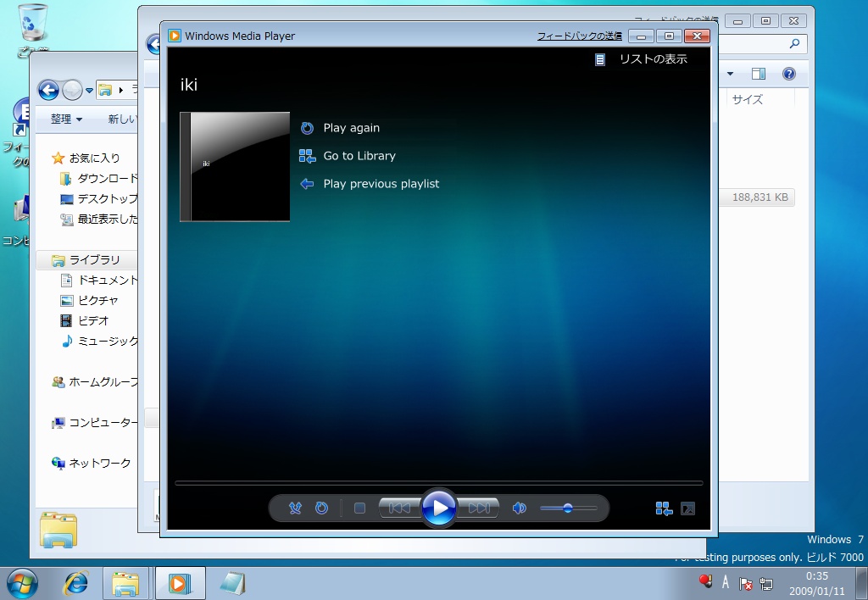Screen dimensions: 868x600
Task: Select ネットワーク in navigation pane
Action: click(100, 464)
